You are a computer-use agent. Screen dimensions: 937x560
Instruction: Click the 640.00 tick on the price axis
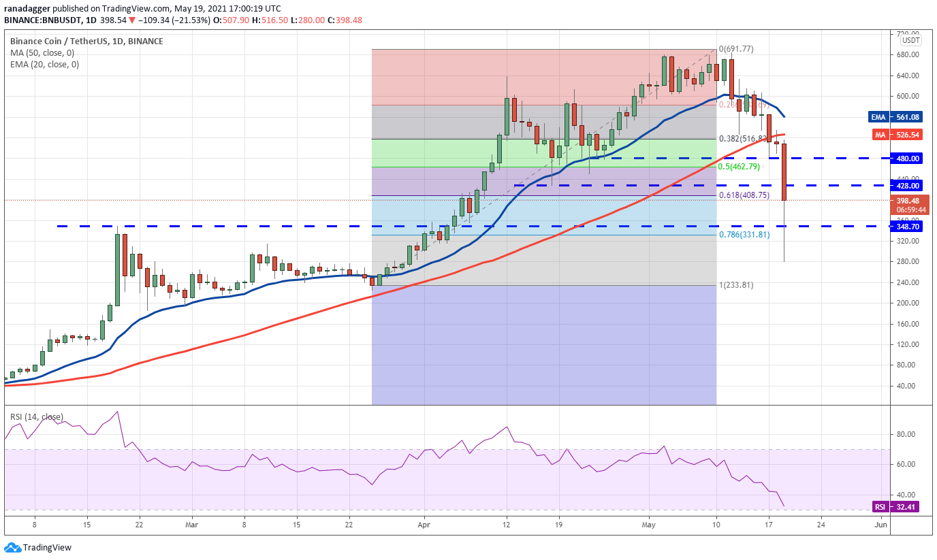tap(908, 76)
